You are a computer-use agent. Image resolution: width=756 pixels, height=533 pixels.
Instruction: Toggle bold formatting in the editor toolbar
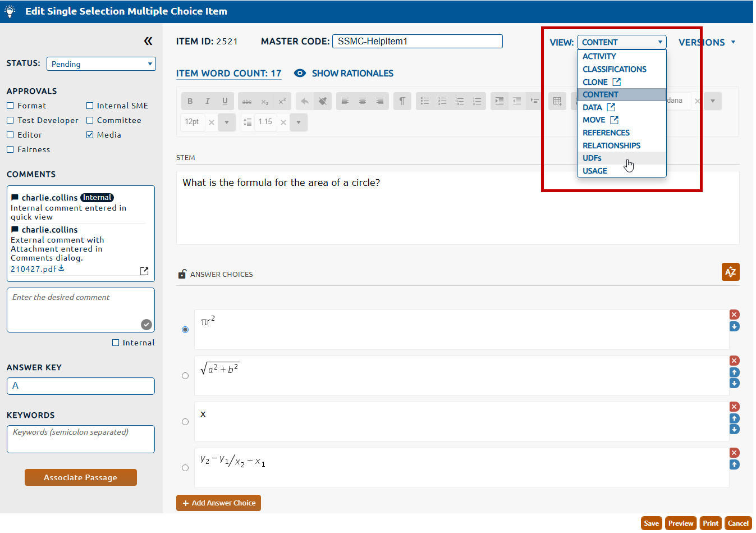[190, 101]
